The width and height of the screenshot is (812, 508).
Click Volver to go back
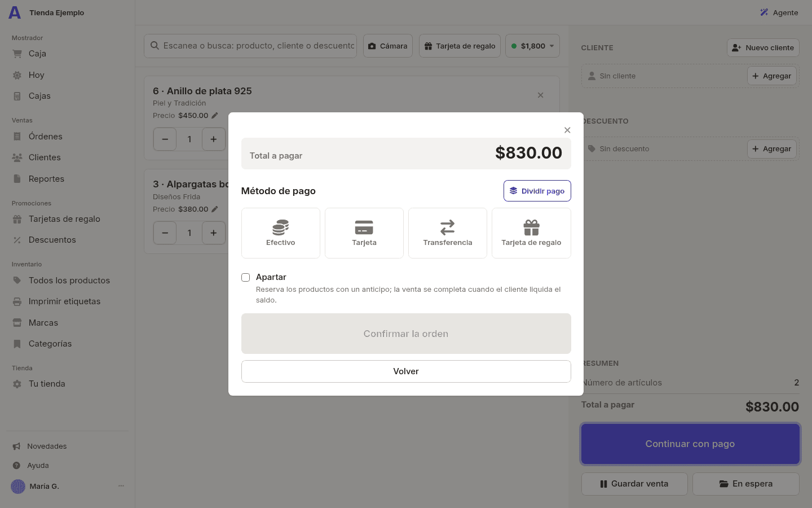(x=406, y=371)
